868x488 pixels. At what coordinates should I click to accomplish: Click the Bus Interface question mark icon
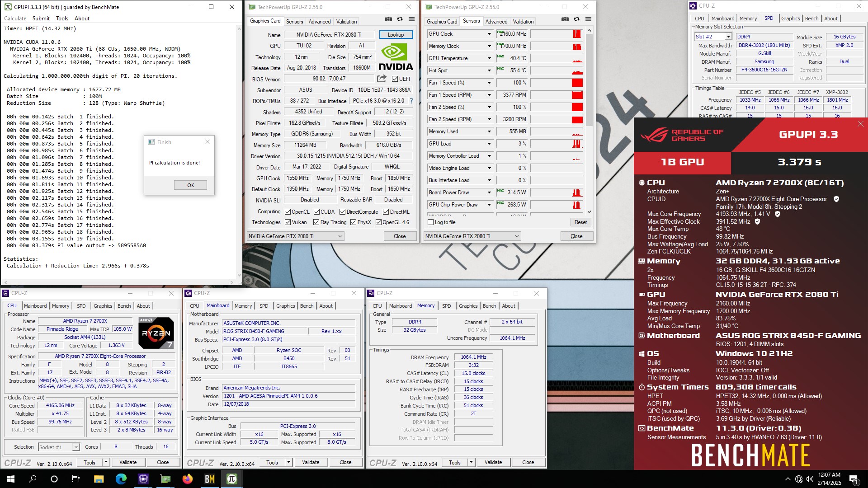coord(411,101)
